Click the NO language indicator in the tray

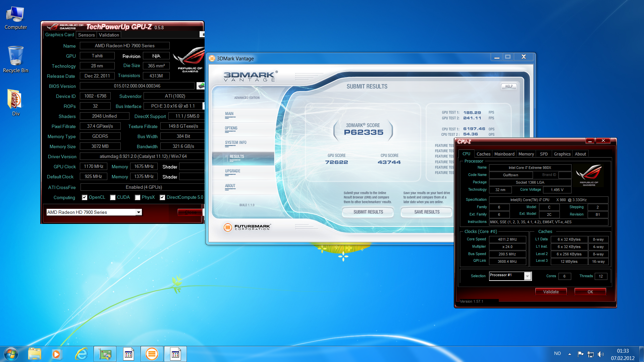[x=557, y=353]
